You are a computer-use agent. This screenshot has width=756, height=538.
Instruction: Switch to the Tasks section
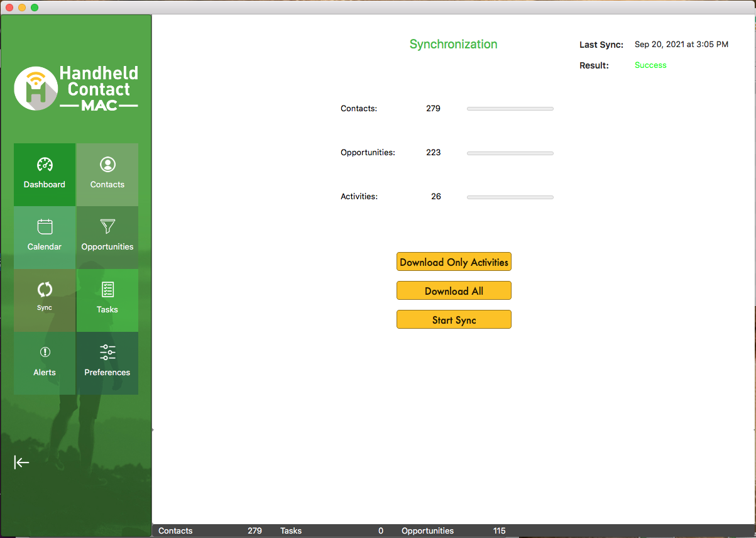[107, 300]
